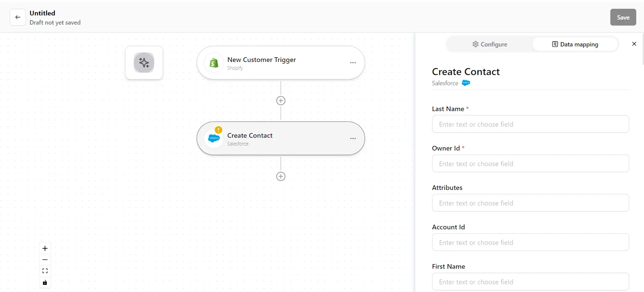Image resolution: width=644 pixels, height=292 pixels.
Task: Click Salesforce logo in Create Contact node
Action: point(214,138)
